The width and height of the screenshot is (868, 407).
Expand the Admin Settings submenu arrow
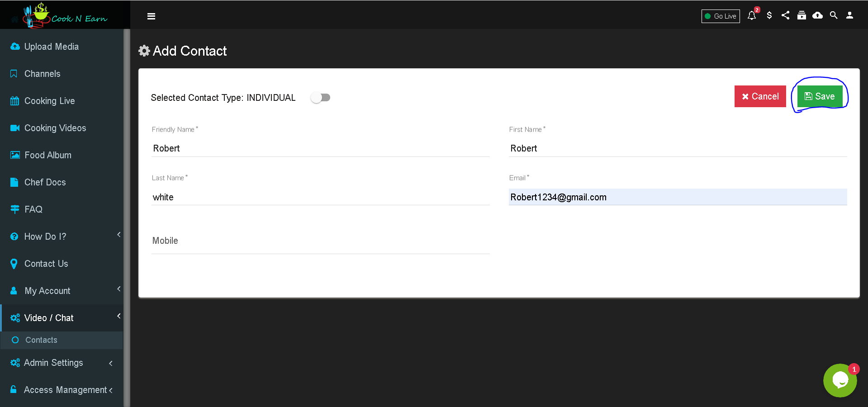[111, 363]
